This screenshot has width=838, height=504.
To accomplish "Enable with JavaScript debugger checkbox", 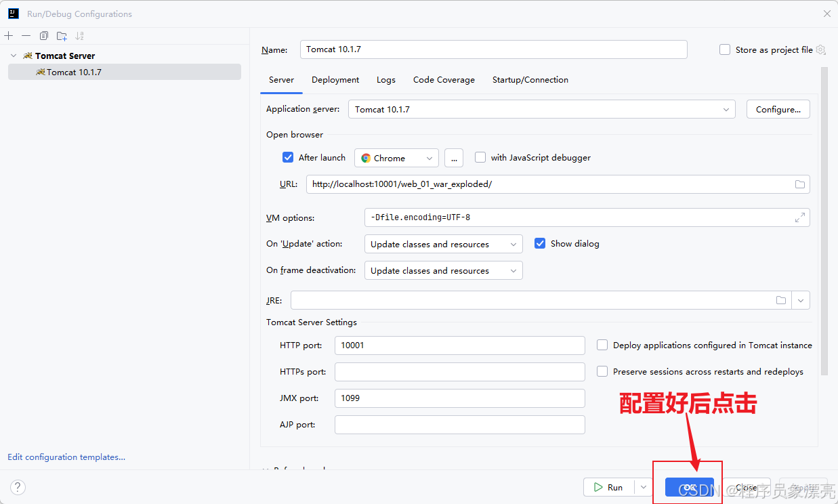I will click(480, 157).
